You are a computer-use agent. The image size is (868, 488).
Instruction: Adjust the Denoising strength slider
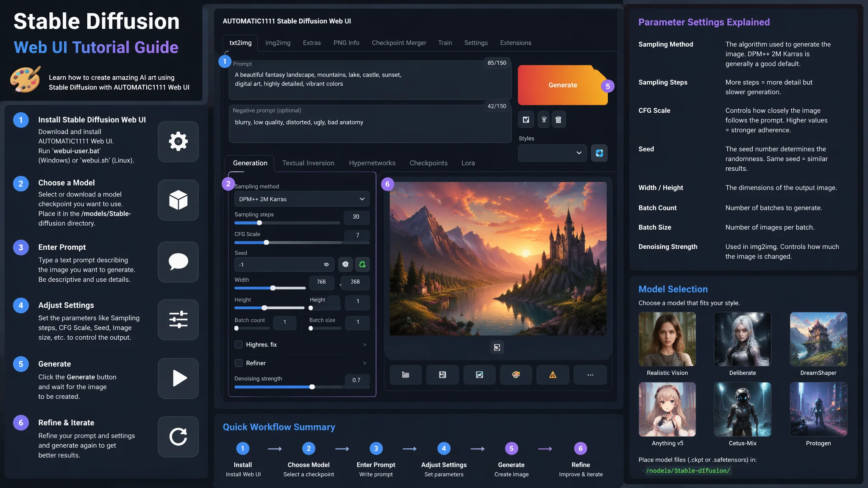(x=302, y=387)
